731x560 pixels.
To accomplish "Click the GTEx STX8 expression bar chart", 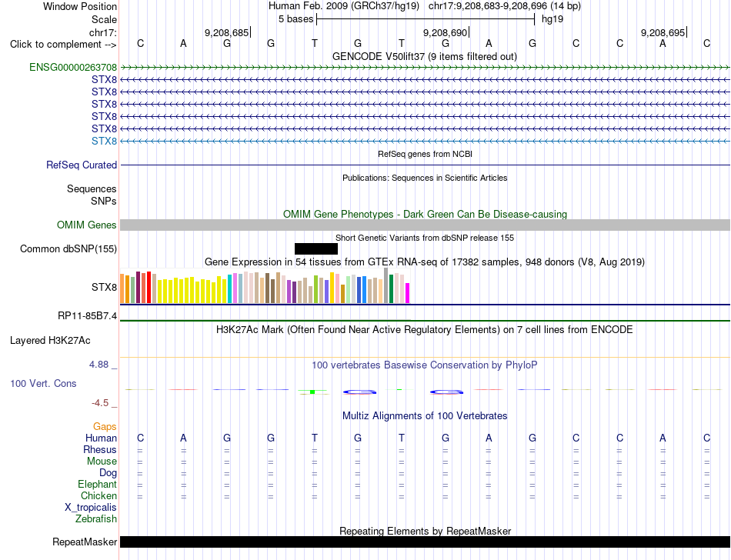I will click(265, 286).
